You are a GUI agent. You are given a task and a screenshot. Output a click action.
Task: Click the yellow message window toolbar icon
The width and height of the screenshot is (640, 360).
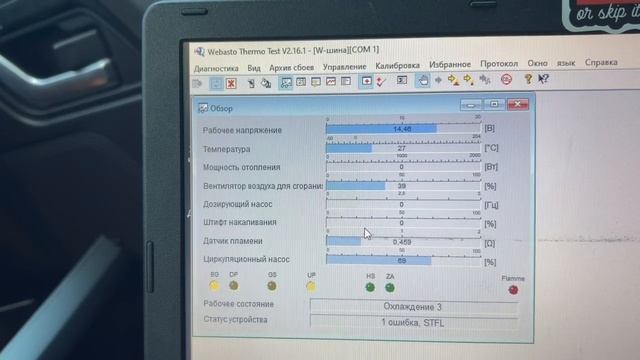[x=316, y=82]
